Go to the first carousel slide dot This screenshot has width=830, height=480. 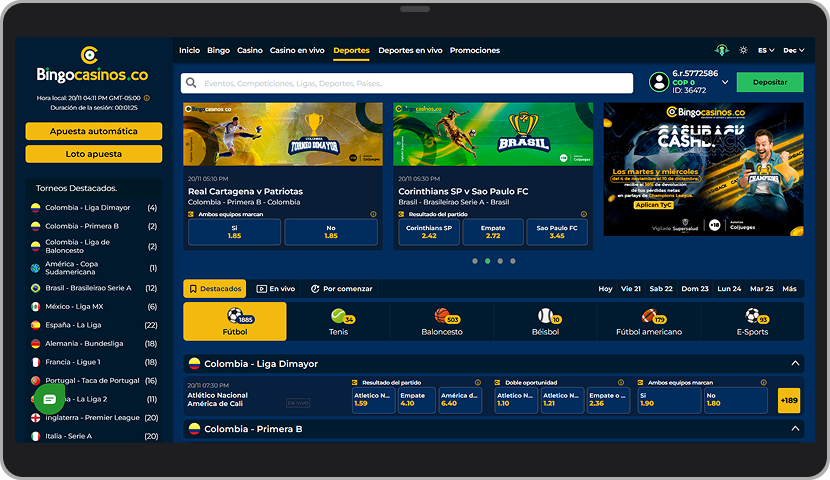[475, 261]
